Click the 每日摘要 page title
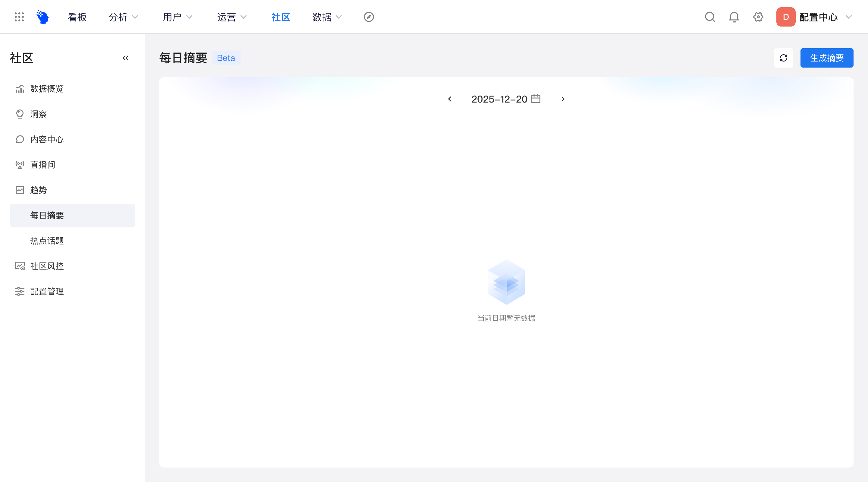Viewport: 868px width, 482px height. (x=183, y=58)
